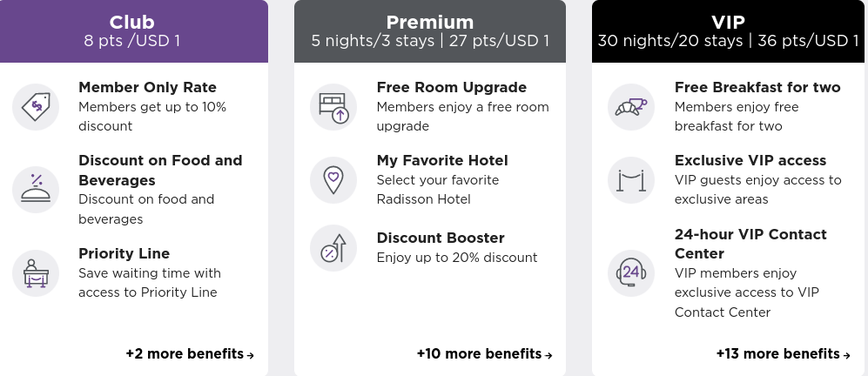This screenshot has width=868, height=376.
Task: Expand +2 more benefits for Club
Action: [x=190, y=354]
